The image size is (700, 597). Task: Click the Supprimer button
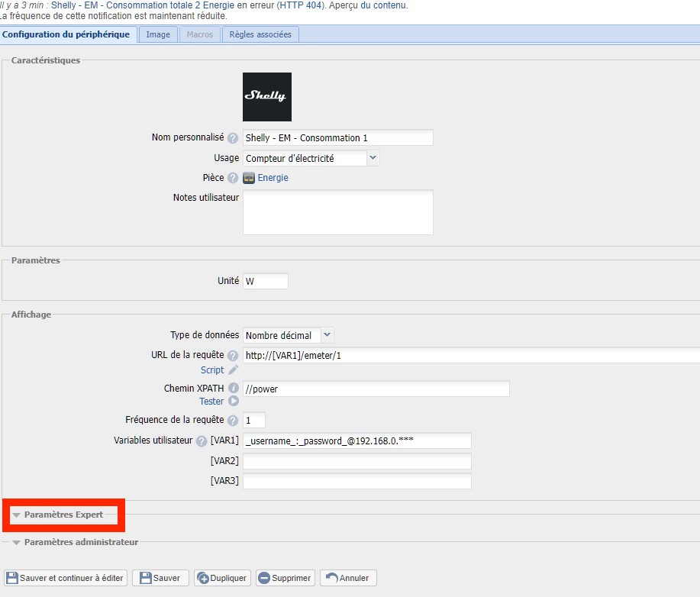(285, 578)
